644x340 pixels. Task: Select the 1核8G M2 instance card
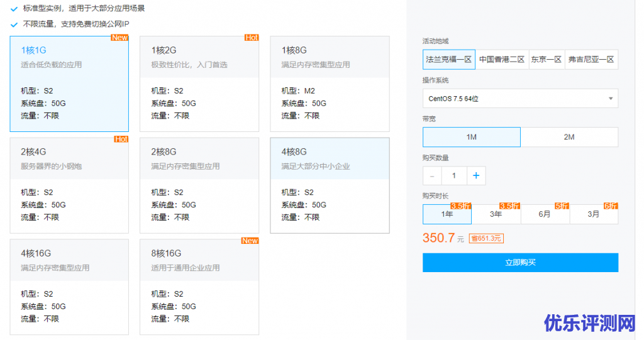pyautogui.click(x=330, y=84)
